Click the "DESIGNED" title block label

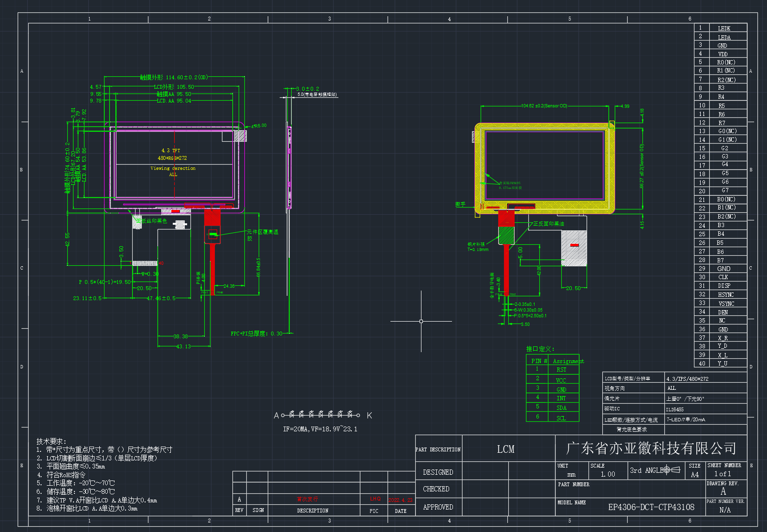(438, 472)
